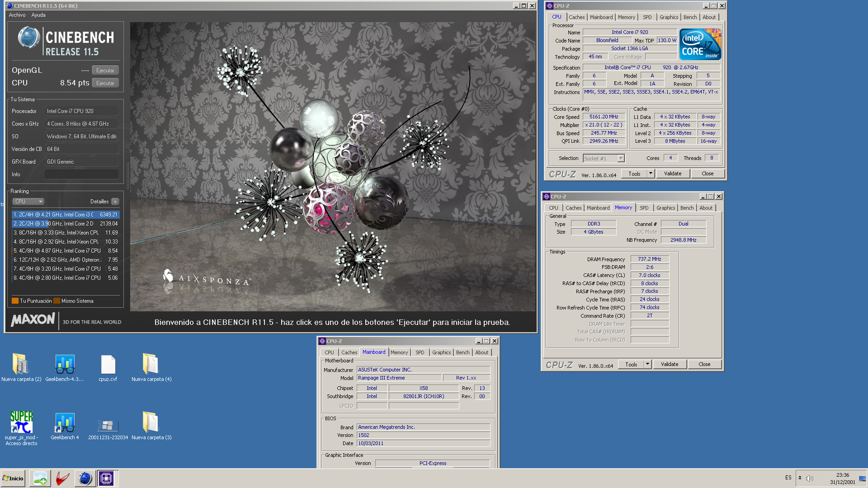Switch to About tab in Mainboard CPU-Z
Image resolution: width=868 pixels, height=488 pixels.
(x=481, y=352)
